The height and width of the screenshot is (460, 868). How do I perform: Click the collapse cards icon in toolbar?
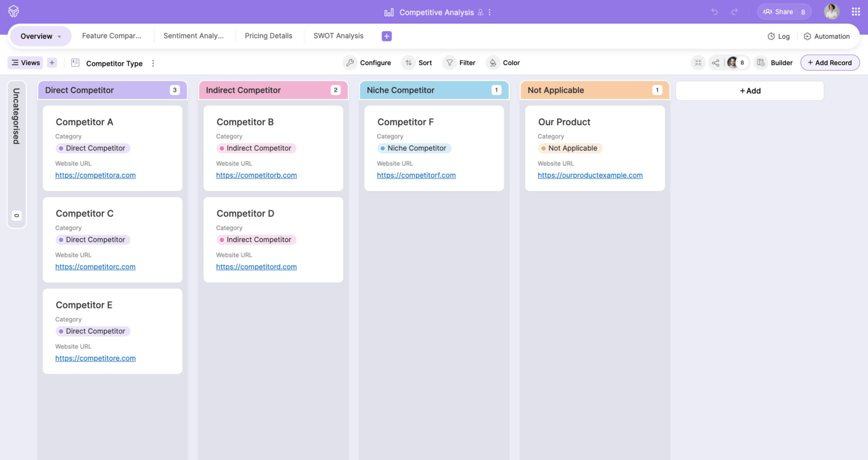click(698, 63)
